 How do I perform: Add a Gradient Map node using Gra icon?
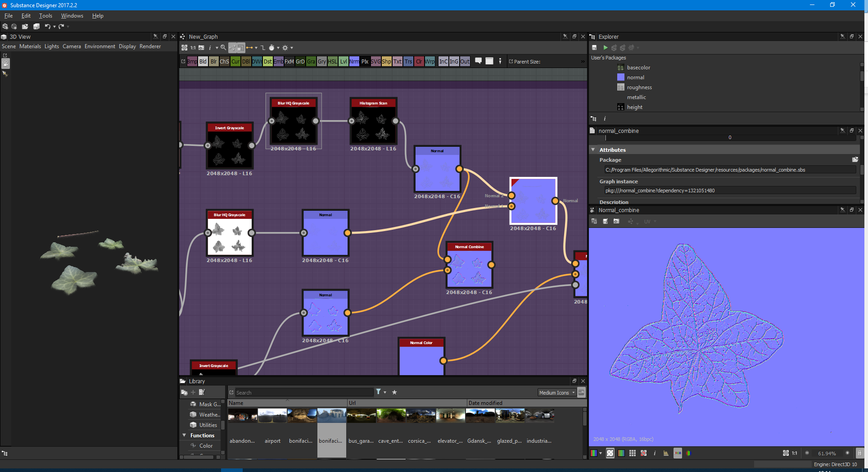[x=311, y=61]
